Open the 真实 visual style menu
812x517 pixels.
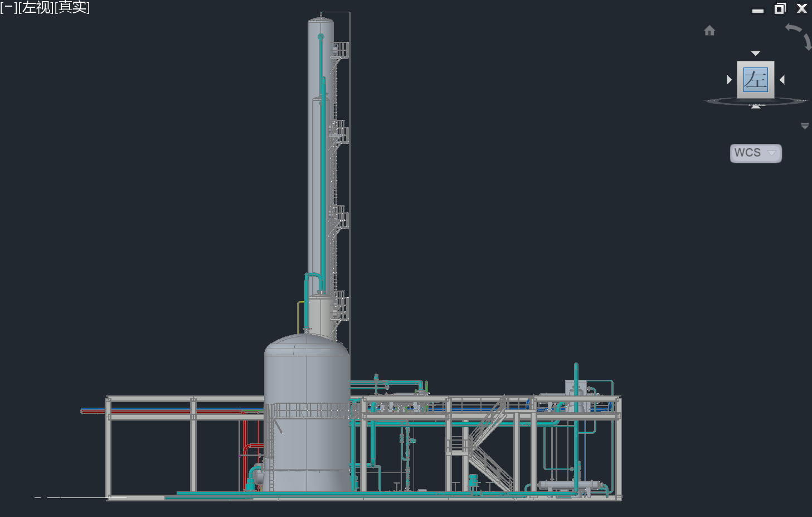coord(72,7)
